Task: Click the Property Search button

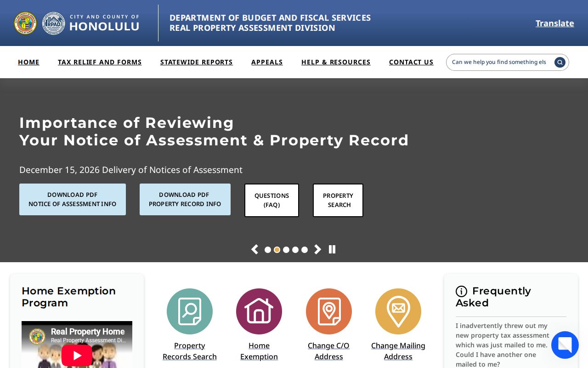Action: click(338, 200)
